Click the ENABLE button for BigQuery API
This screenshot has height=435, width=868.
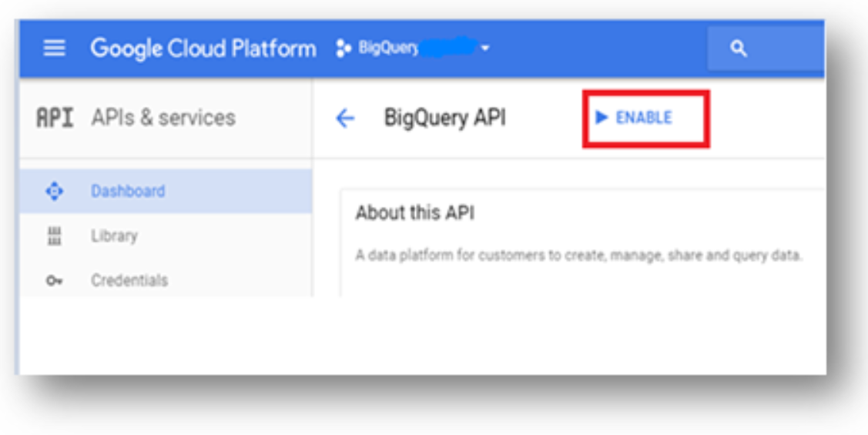(x=634, y=117)
